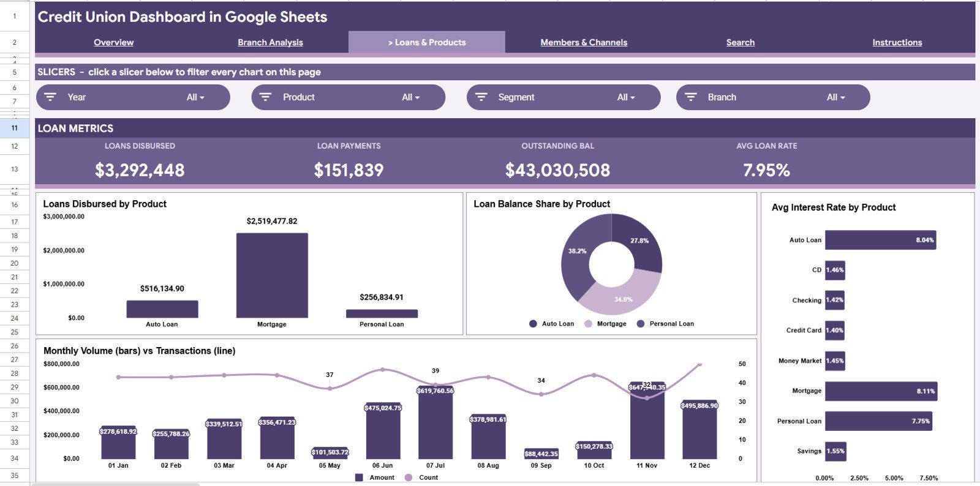Click the Credit Union Dashboard title
The height and width of the screenshot is (486, 980).
click(183, 17)
